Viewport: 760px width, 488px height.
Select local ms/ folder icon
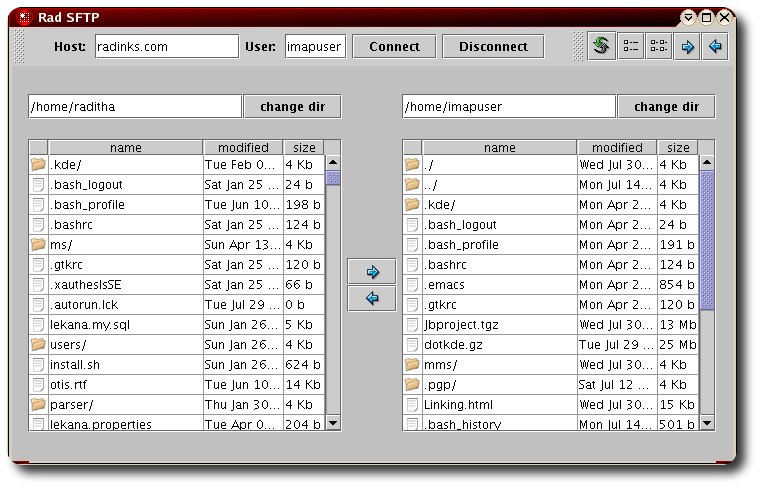point(38,244)
